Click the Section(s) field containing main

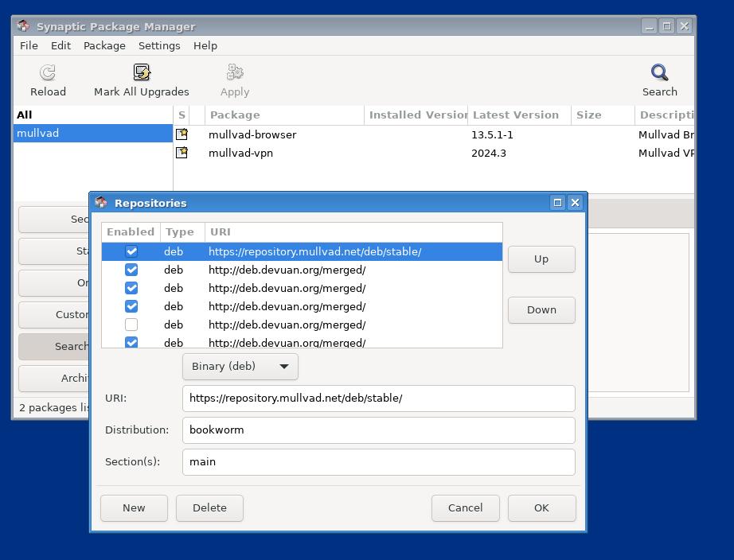[x=379, y=461]
